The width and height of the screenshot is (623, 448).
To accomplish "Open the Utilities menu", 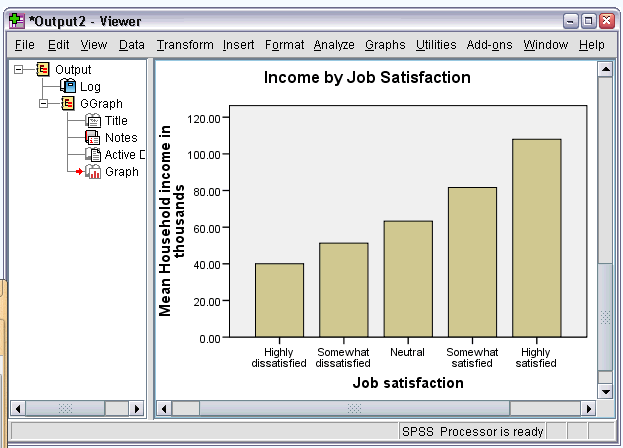I will coord(436,45).
